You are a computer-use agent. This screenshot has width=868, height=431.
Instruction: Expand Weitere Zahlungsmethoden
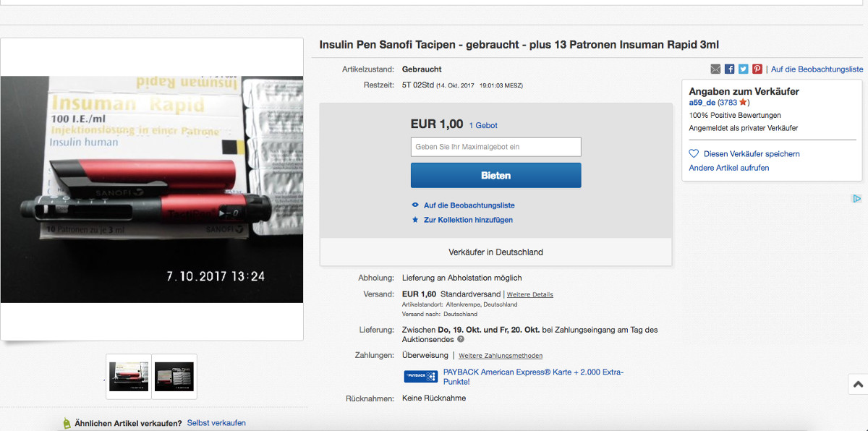(501, 356)
